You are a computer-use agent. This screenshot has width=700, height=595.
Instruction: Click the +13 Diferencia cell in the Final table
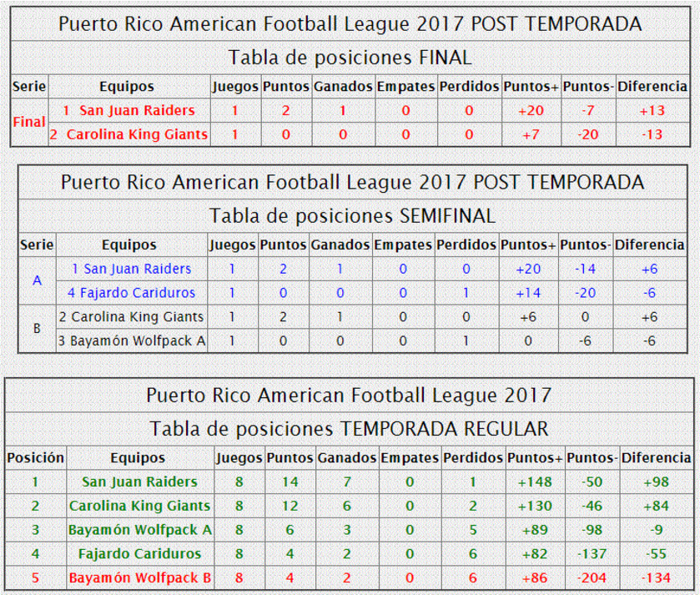[652, 110]
